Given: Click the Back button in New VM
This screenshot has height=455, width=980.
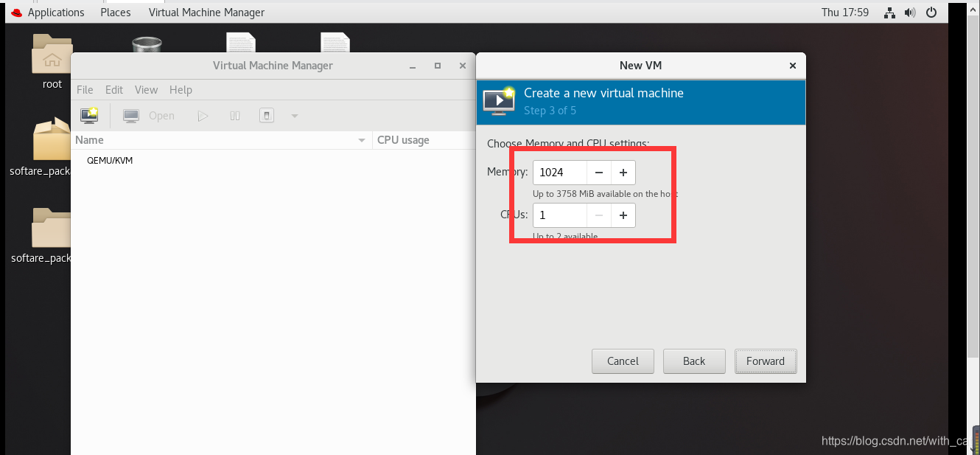Looking at the screenshot, I should [x=694, y=361].
